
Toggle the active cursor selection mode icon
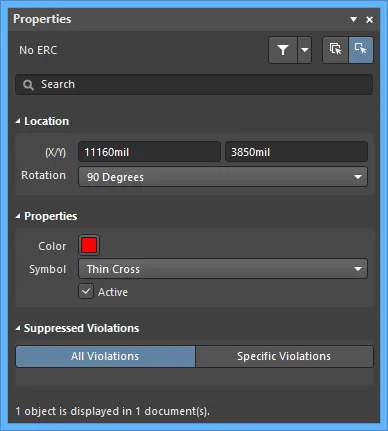coord(361,50)
